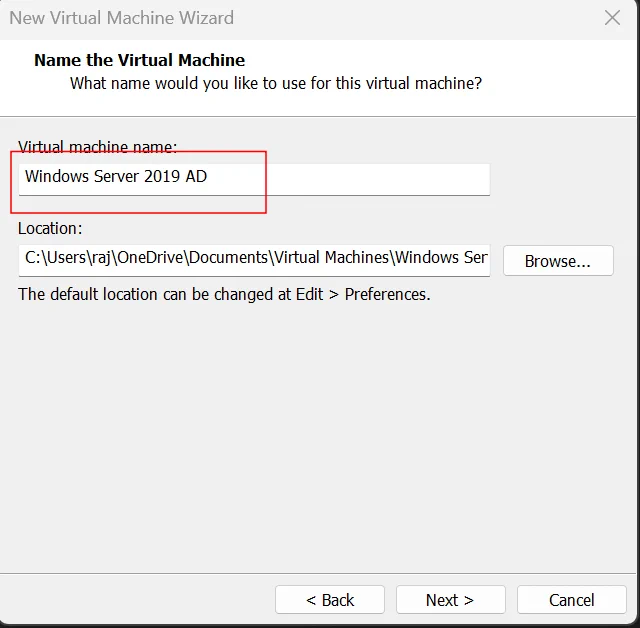Click the 'Virtual machine name:' label
The image size is (640, 628).
pyautogui.click(x=98, y=146)
